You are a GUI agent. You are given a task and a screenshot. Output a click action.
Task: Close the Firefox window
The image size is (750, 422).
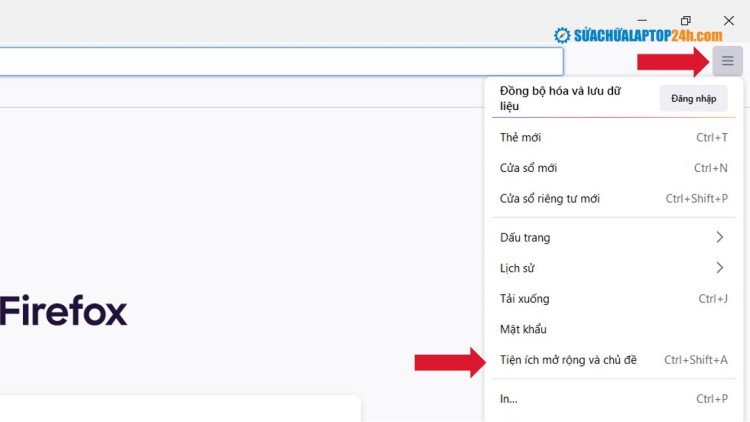pos(728,21)
